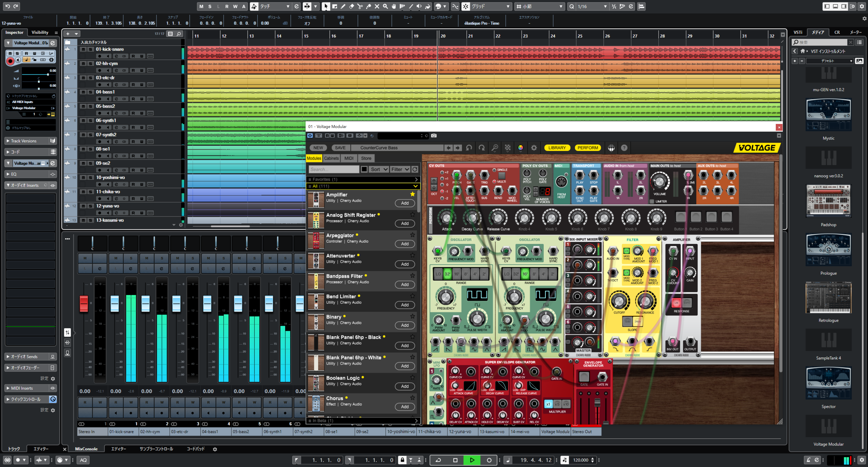
Task: Click the green Play button
Action: pyautogui.click(x=472, y=460)
